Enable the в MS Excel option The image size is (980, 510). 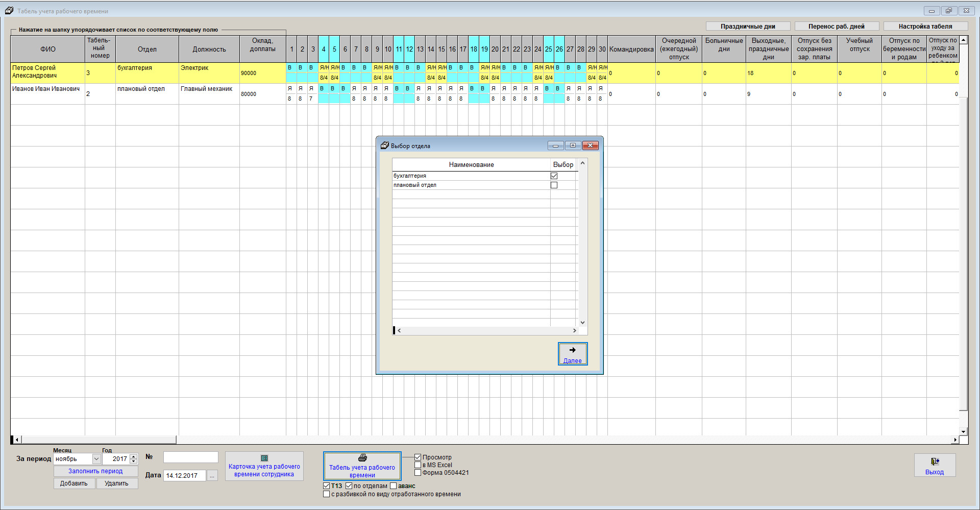pyautogui.click(x=418, y=465)
